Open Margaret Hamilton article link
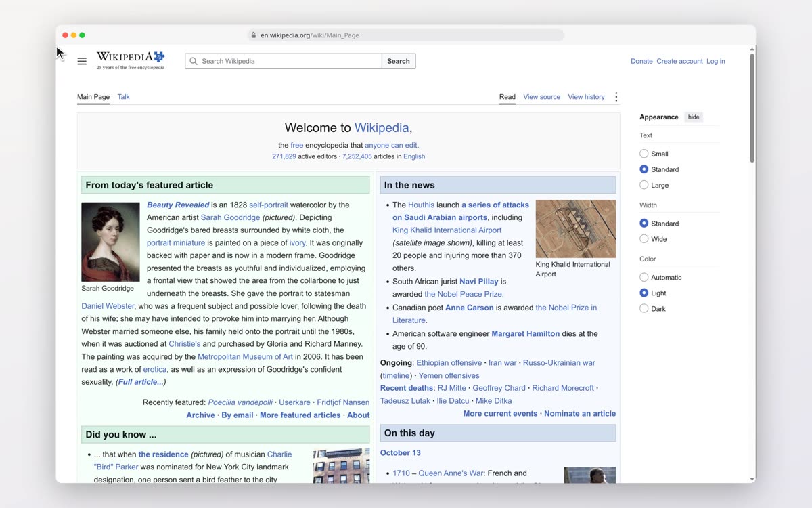This screenshot has width=812, height=508. tap(526, 333)
